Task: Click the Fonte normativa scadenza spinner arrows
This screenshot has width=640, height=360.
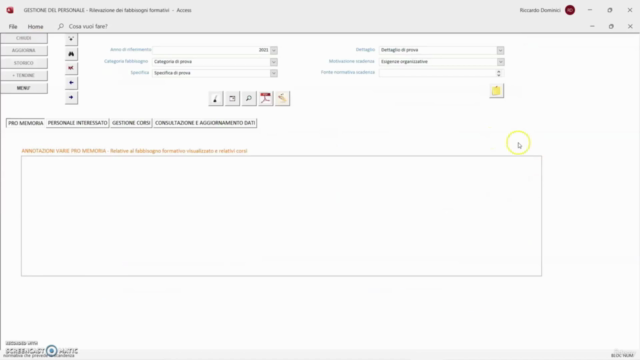Action: tap(498, 73)
